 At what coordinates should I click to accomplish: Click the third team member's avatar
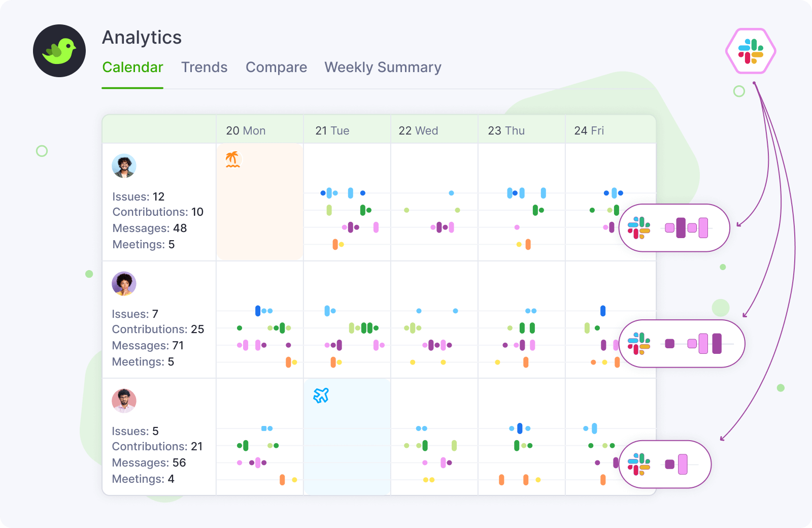pyautogui.click(x=124, y=401)
